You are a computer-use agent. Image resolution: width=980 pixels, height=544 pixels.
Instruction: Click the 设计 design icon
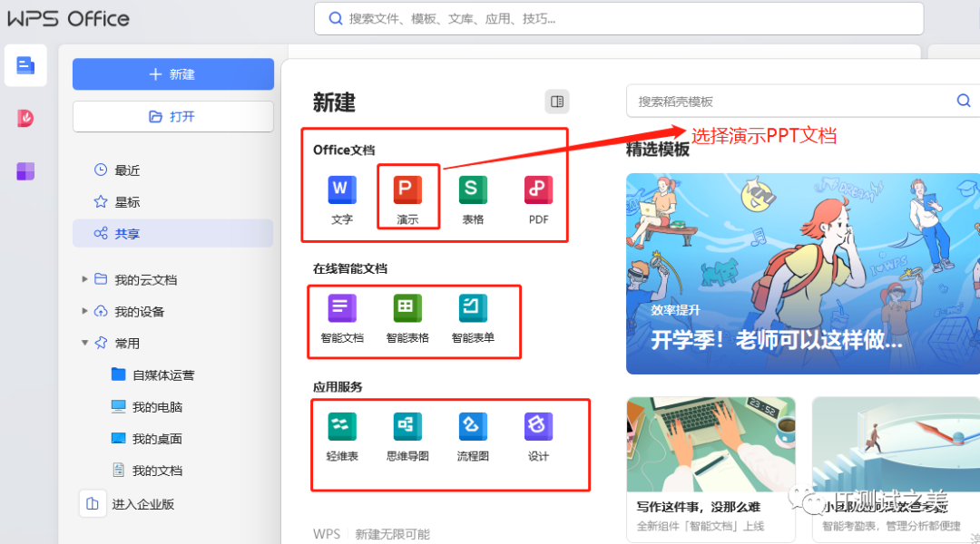[x=538, y=427]
